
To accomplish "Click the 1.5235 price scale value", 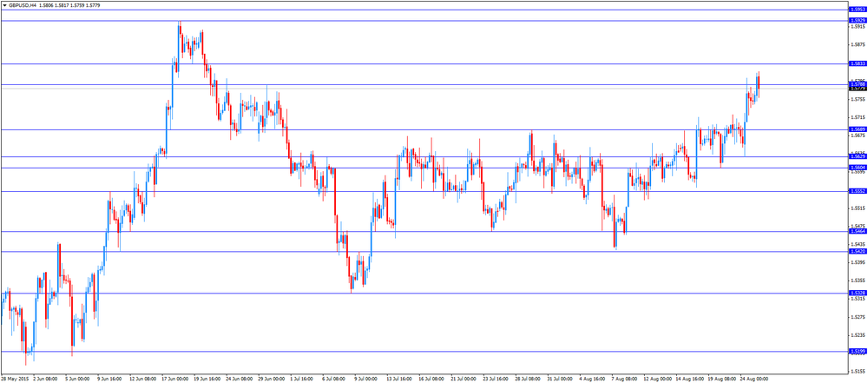I will pos(858,335).
